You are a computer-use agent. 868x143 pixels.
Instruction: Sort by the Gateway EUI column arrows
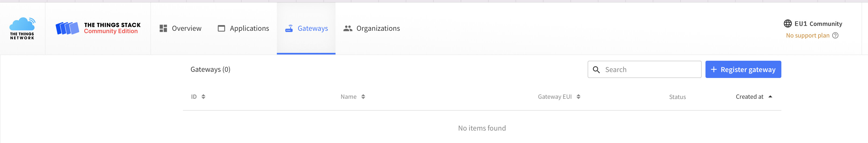click(578, 97)
